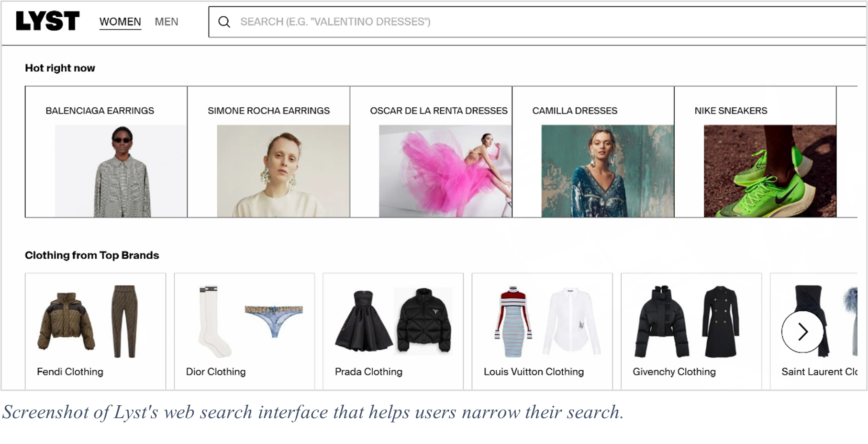868x444 pixels.
Task: Click the pink tulle dress photo
Action: (x=445, y=171)
